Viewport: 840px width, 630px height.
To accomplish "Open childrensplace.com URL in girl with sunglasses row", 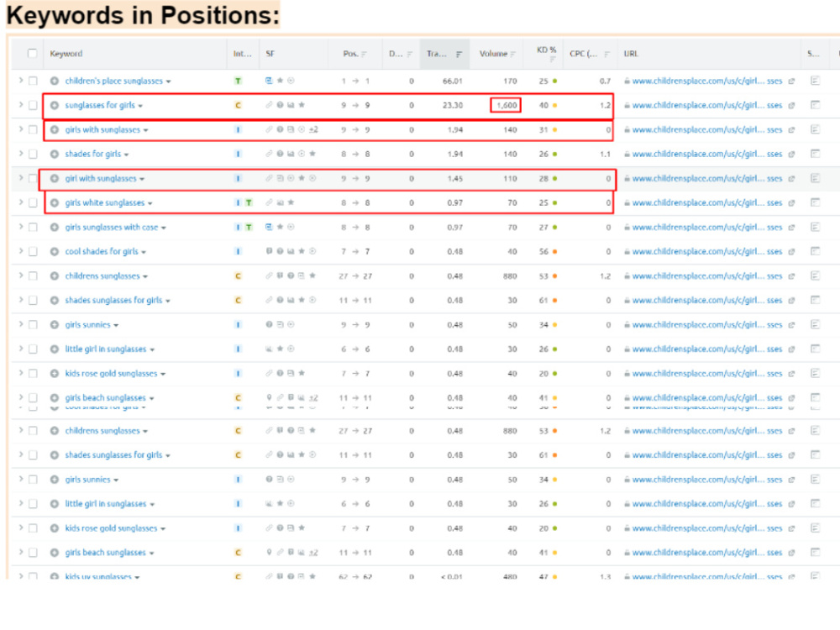I will point(706,179).
